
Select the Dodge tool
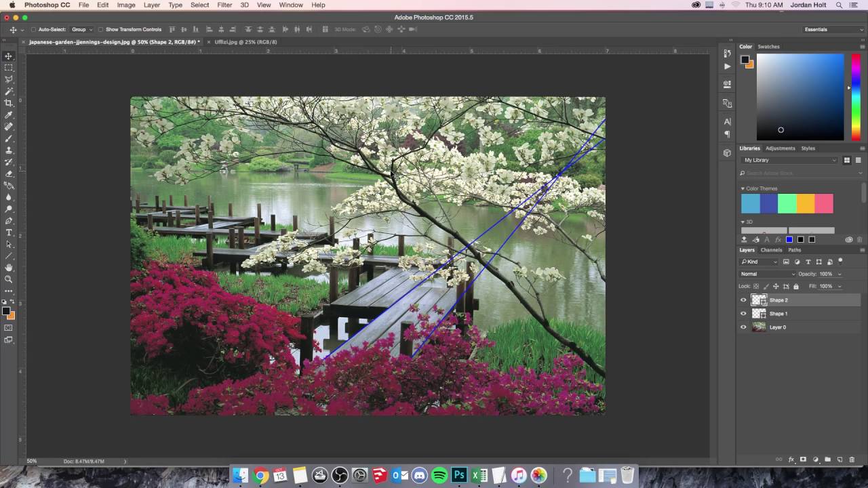(9, 209)
